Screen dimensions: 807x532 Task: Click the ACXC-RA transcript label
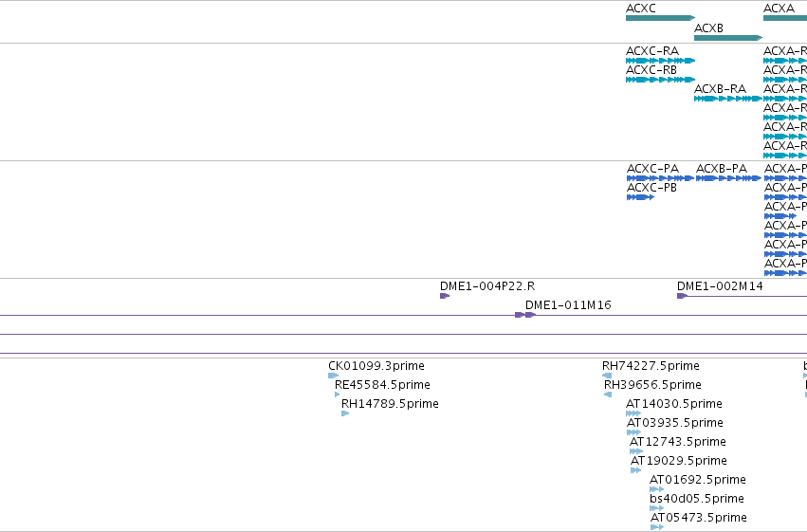pyautogui.click(x=652, y=51)
